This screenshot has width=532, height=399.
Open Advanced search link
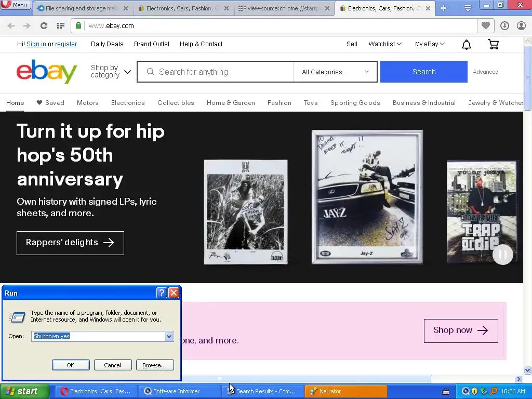[x=486, y=72]
